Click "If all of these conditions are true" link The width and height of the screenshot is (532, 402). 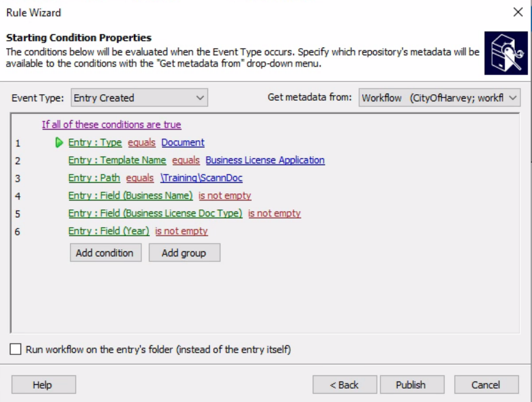click(x=111, y=125)
